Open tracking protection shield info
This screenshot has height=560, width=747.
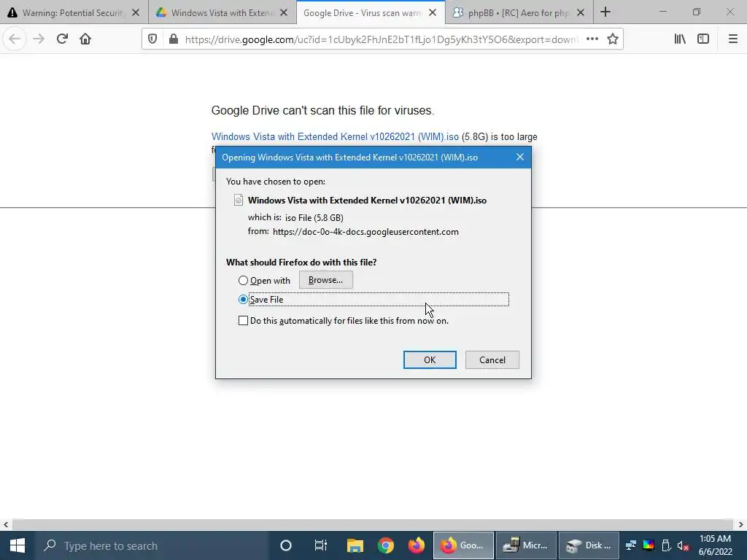pyautogui.click(x=152, y=39)
